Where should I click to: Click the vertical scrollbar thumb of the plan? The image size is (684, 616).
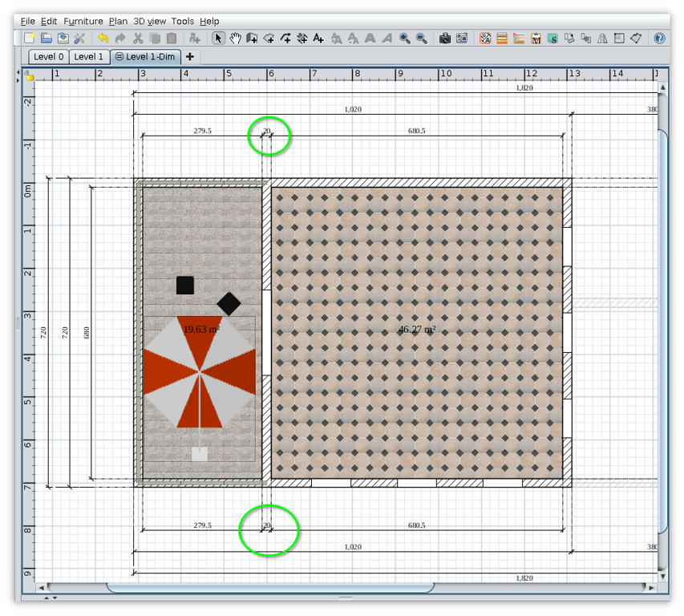click(x=662, y=331)
